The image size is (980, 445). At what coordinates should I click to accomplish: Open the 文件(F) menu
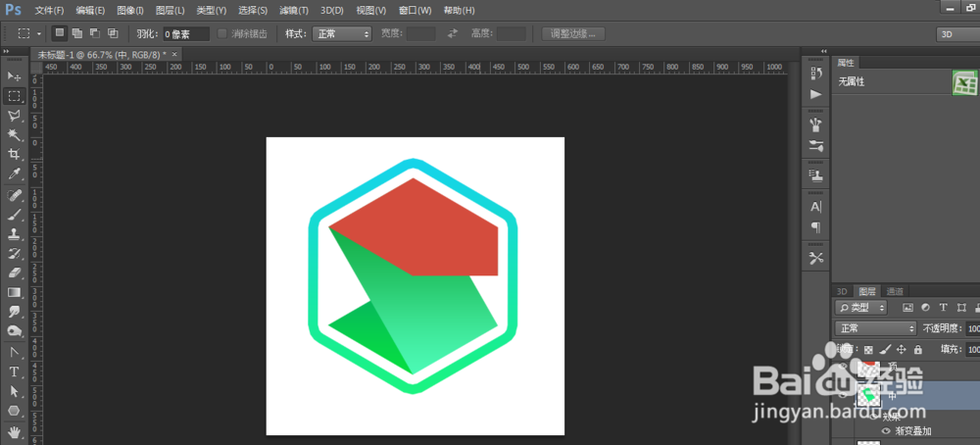tap(49, 11)
